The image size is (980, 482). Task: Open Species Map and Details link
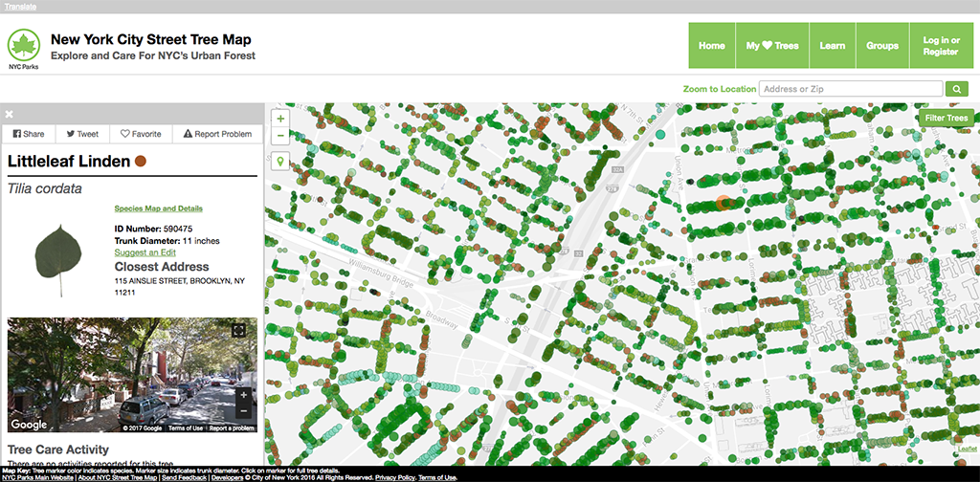[x=158, y=208]
